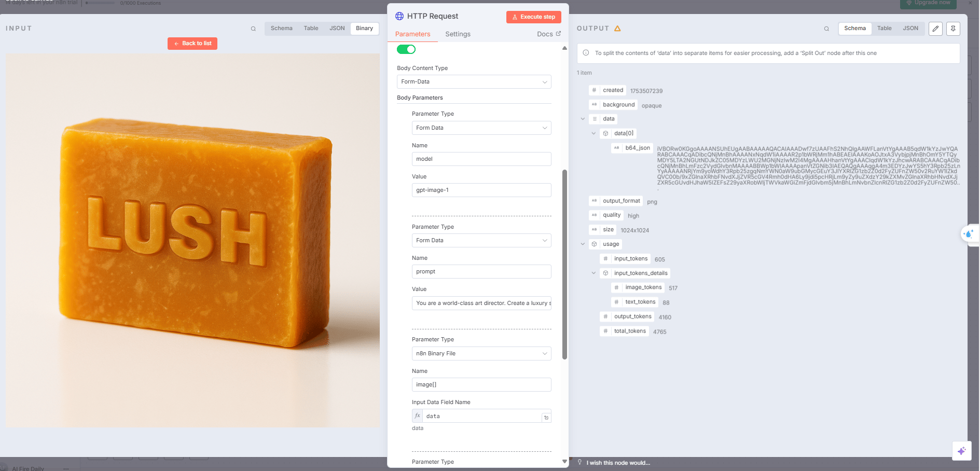980x471 pixels.
Task: Click the Execute step button
Action: click(x=534, y=17)
